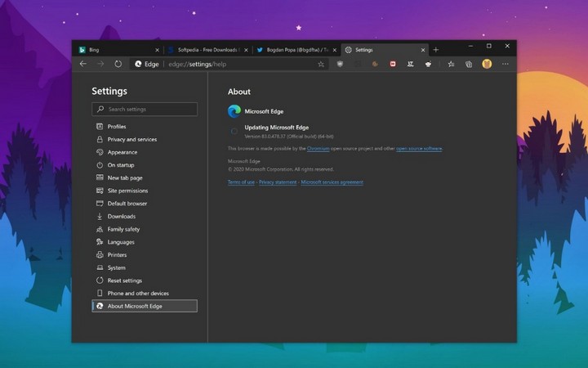Switch to the Bogdan Popa Twitter tab

(292, 49)
